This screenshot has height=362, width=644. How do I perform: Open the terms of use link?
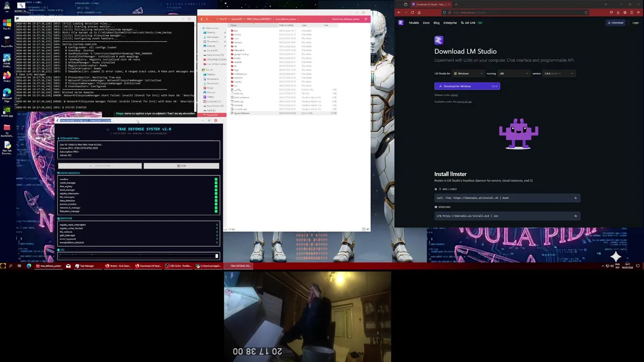tap(464, 102)
